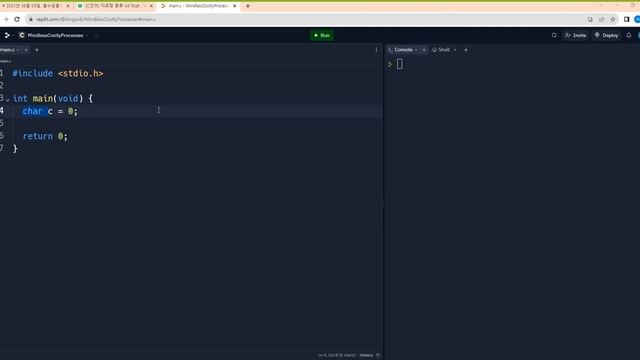Screen dimensions: 640x360
Task: Click the console prompt input area
Action: point(400,64)
